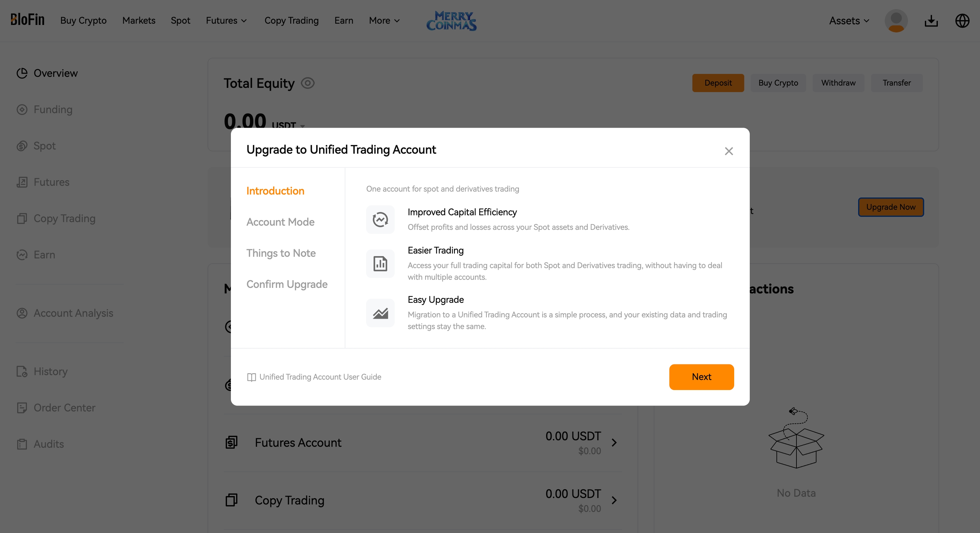Click the Audits clipboard icon
The image size is (980, 533).
pos(22,444)
